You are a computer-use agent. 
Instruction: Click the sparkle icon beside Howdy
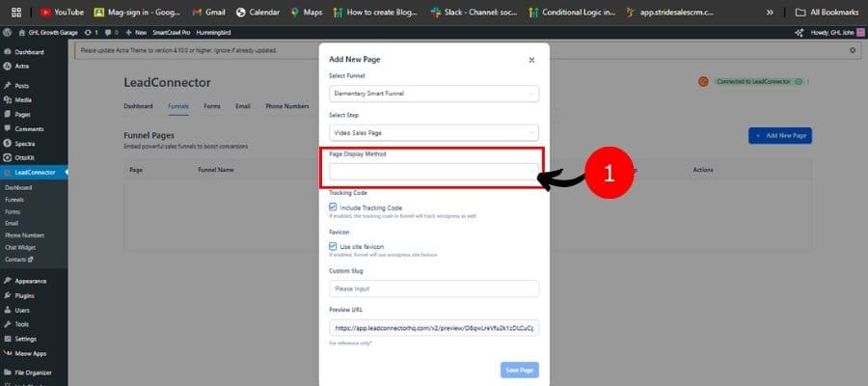(799, 33)
